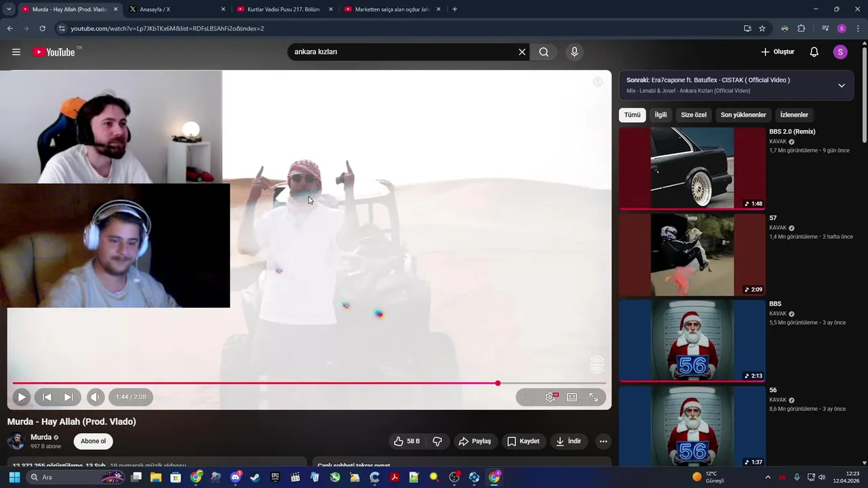This screenshot has width=868, height=488.
Task: Open the browser extensions puzzle icon
Action: pyautogui.click(x=802, y=28)
